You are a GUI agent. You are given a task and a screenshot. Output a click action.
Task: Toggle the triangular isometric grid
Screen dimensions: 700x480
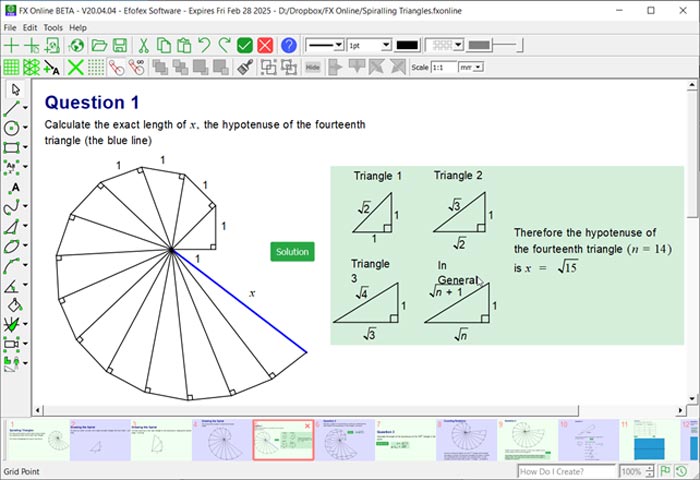click(31, 67)
